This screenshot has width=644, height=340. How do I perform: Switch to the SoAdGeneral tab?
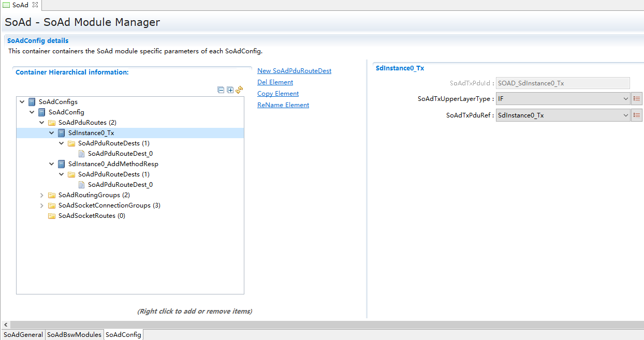pyautogui.click(x=23, y=335)
